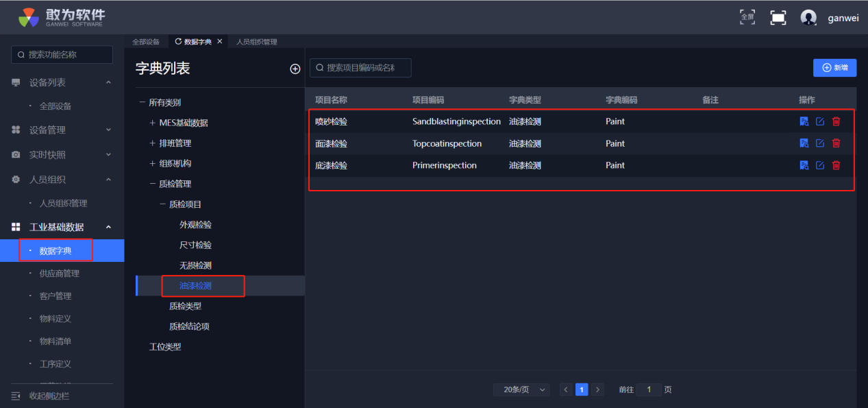Open the 20条/页 page size dropdown
Screen dimensions: 868x408
click(521, 389)
